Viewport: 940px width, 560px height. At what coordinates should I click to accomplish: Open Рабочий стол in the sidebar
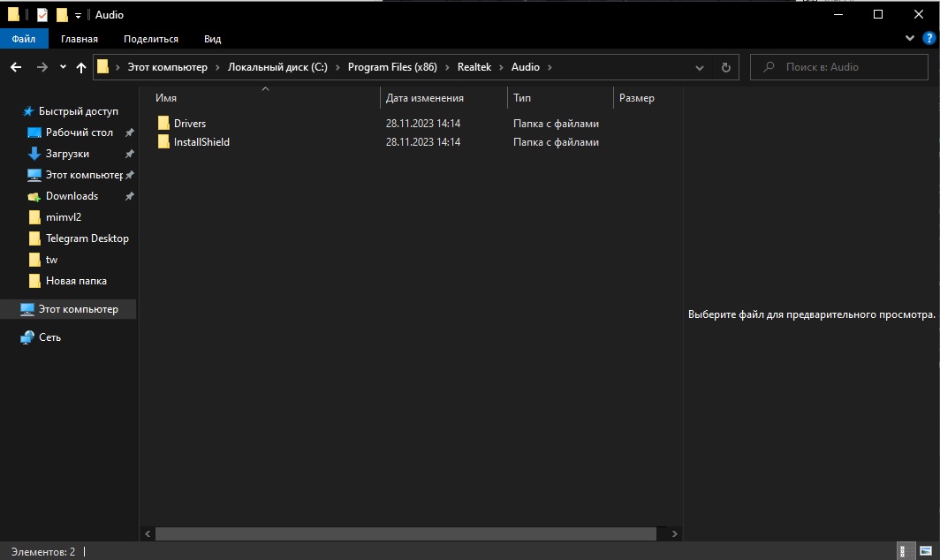80,132
